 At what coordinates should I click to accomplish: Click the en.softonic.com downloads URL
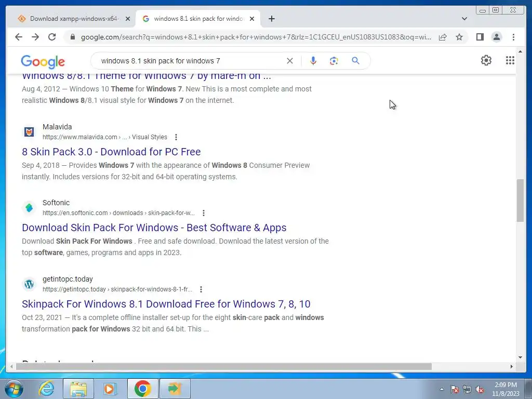[119, 213]
